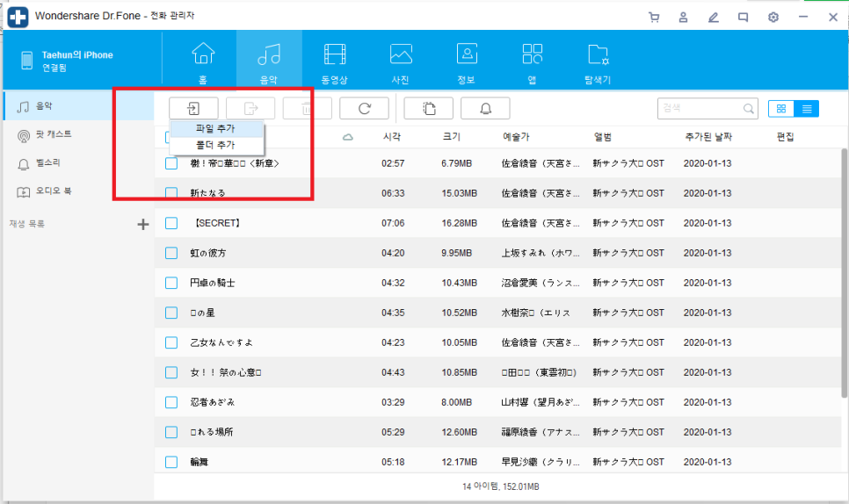849x504 pixels.
Task: Open the 탐색기 (Explorer) tab
Action: point(598,62)
